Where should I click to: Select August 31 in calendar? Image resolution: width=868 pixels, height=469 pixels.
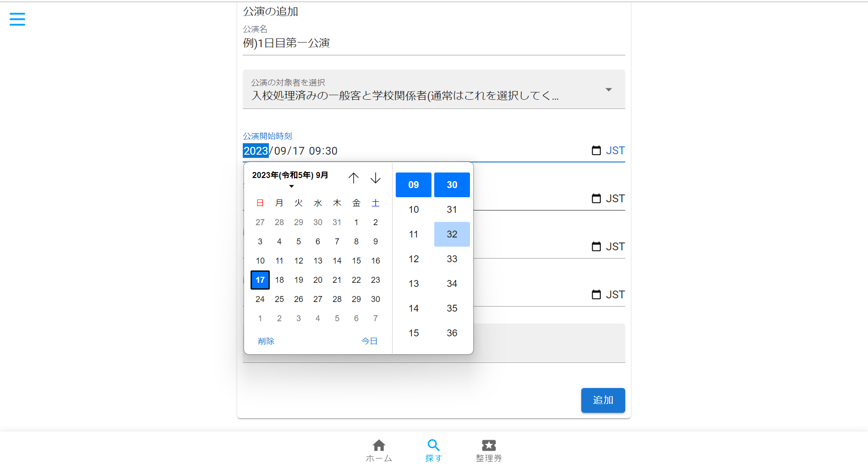coord(337,222)
